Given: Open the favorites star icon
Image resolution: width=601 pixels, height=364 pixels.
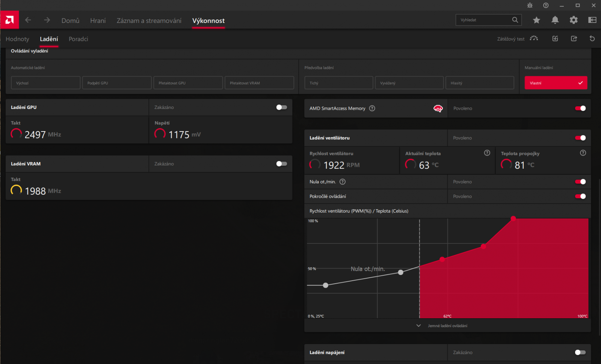Looking at the screenshot, I should 536,20.
